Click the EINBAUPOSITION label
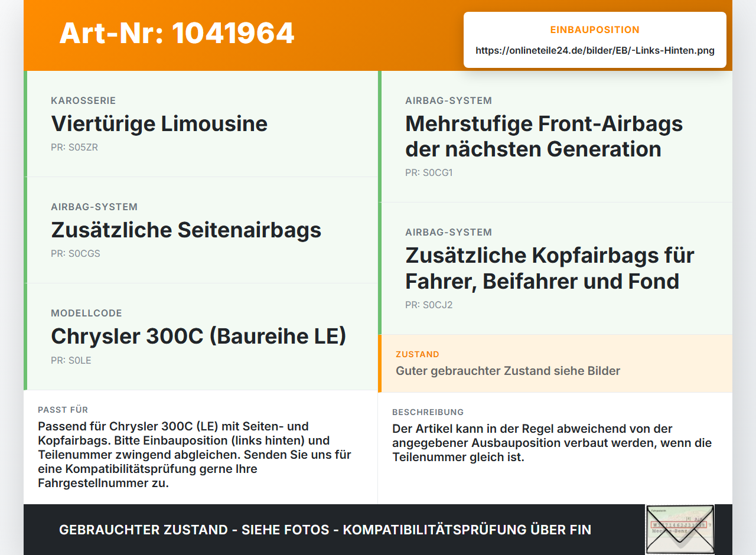The image size is (756, 555). 595,30
